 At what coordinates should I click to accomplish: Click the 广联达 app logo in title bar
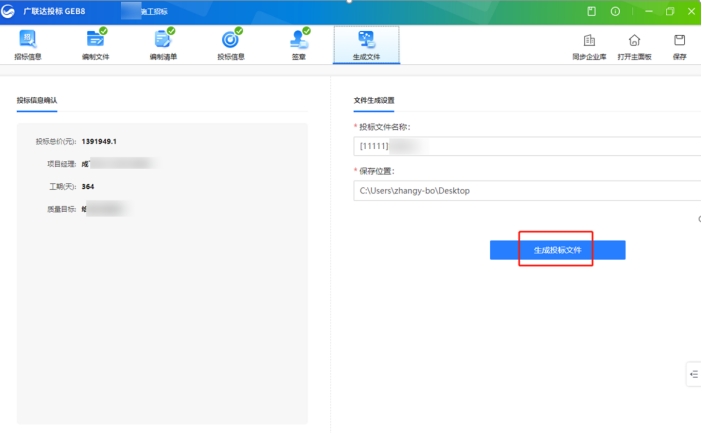(x=9, y=11)
